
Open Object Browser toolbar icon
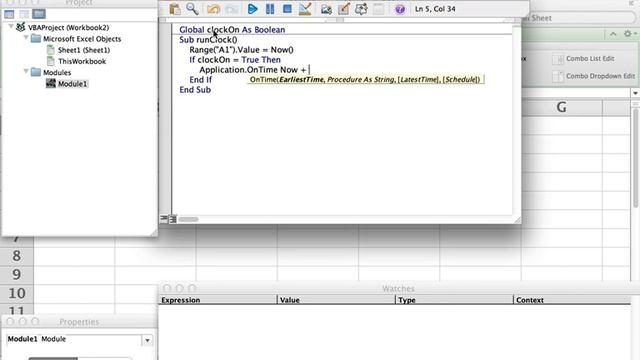[x=361, y=9]
